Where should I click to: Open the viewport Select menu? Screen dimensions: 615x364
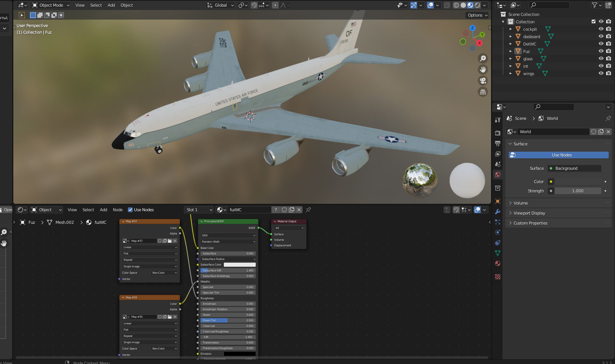point(96,5)
